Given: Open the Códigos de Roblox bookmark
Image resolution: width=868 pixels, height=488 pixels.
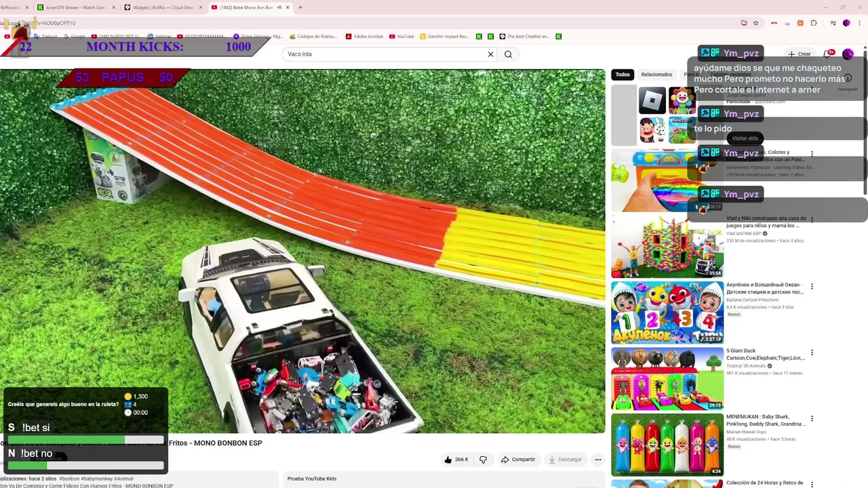Looking at the screenshot, I should [x=313, y=37].
